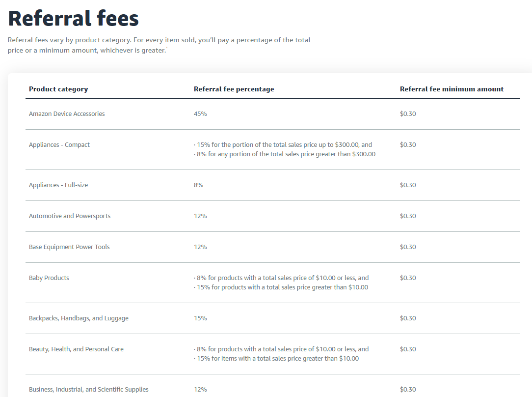The width and height of the screenshot is (532, 397).
Task: Select the Appliances - Full-size category
Action: (x=58, y=185)
